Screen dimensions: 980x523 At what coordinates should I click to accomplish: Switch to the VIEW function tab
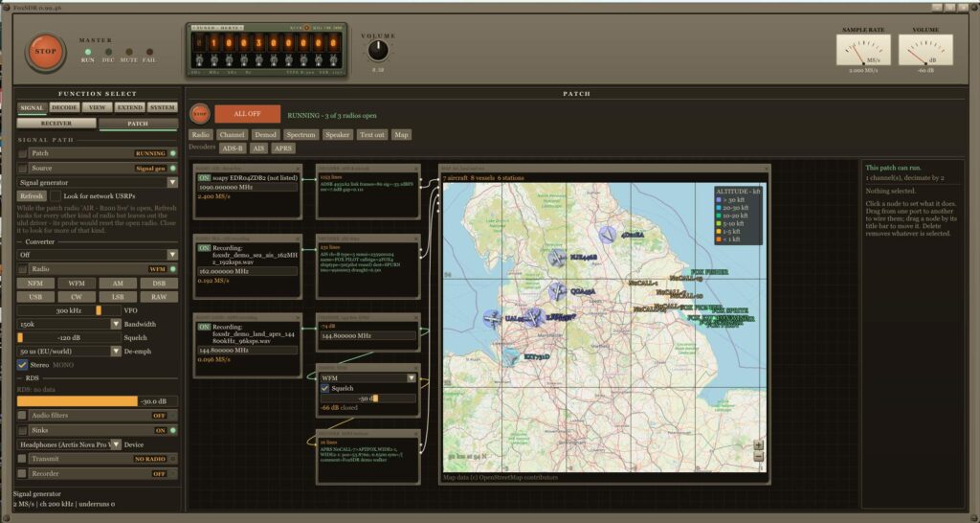coord(97,107)
